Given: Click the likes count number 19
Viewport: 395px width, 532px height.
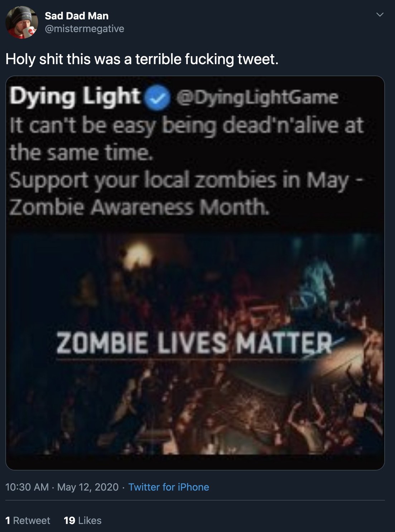Looking at the screenshot, I should click(x=69, y=520).
